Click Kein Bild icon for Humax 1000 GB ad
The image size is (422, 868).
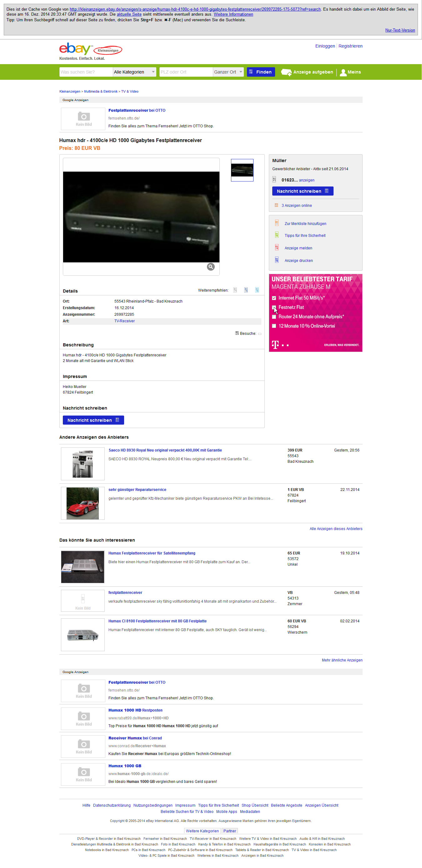[84, 774]
